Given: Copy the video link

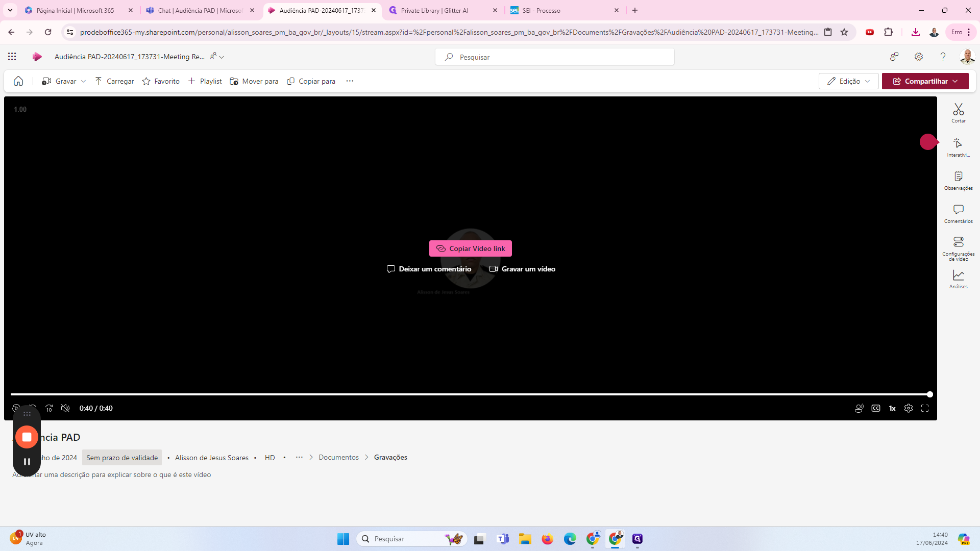Looking at the screenshot, I should [471, 248].
